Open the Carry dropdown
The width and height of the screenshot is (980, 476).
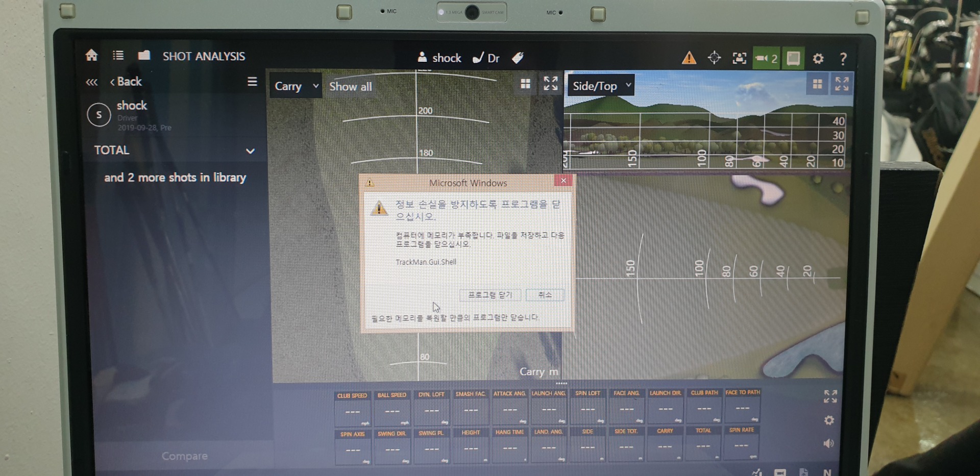click(x=296, y=86)
